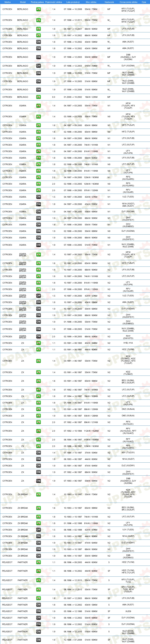Image resolution: width=150 pixels, height=644 pixels.
Task: Click ON icon for ZX 1.4 K9Y (TUD3Y) row
Action: pyautogui.click(x=38, y=453)
